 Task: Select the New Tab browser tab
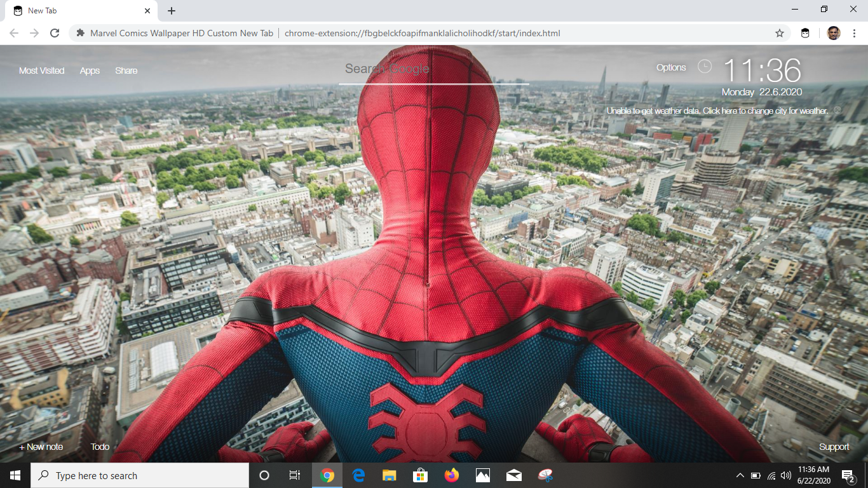pyautogui.click(x=81, y=11)
